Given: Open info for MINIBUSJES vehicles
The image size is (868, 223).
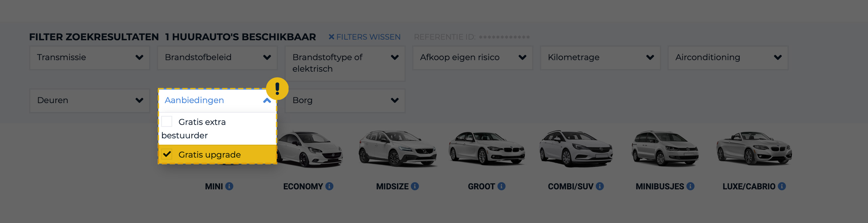Looking at the screenshot, I should (x=690, y=186).
